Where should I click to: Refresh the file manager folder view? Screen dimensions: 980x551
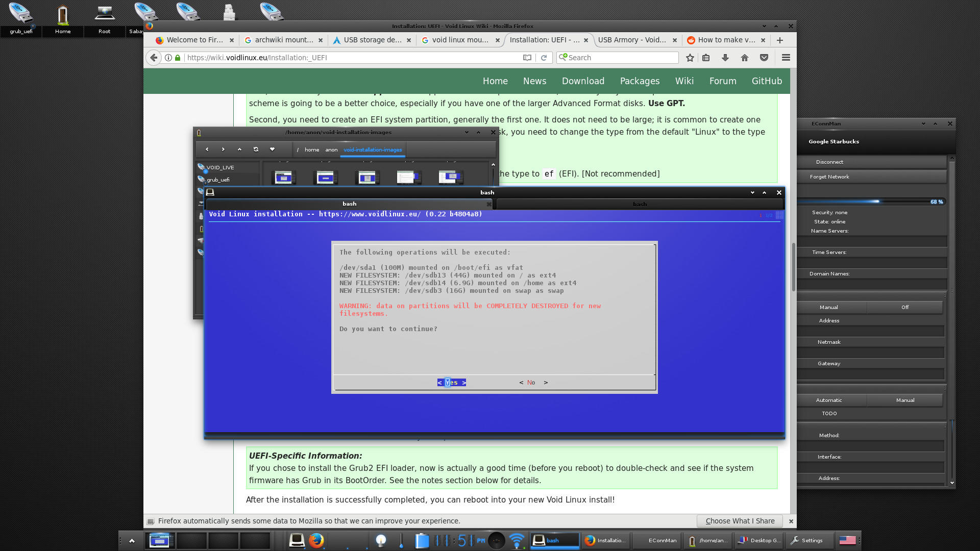point(256,149)
